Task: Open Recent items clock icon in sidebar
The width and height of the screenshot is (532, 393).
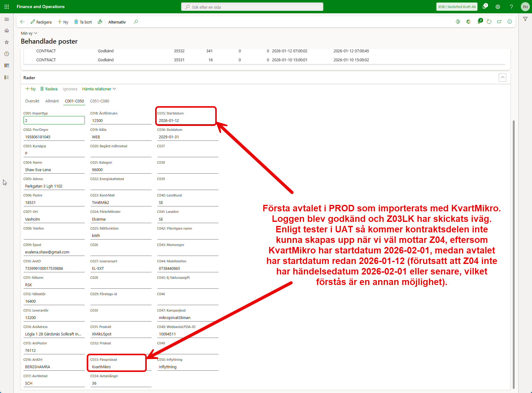Action: 7,54
